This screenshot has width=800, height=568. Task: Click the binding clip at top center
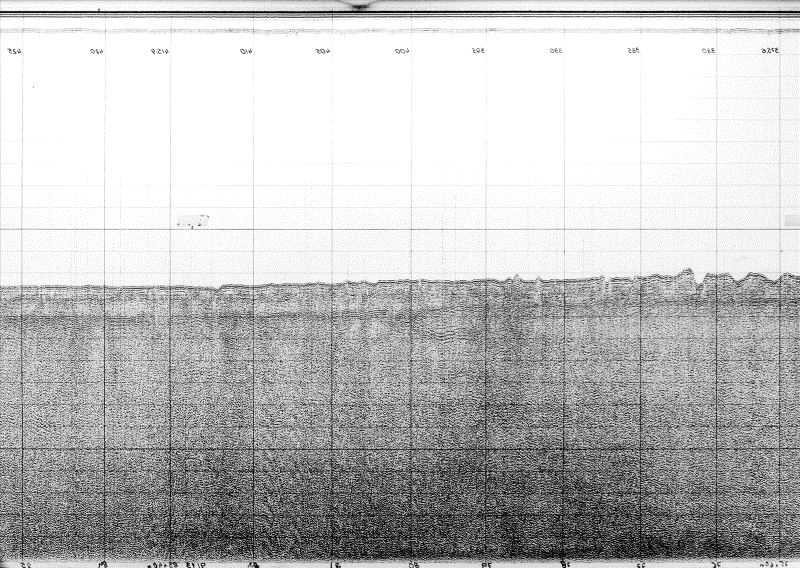click(367, 5)
